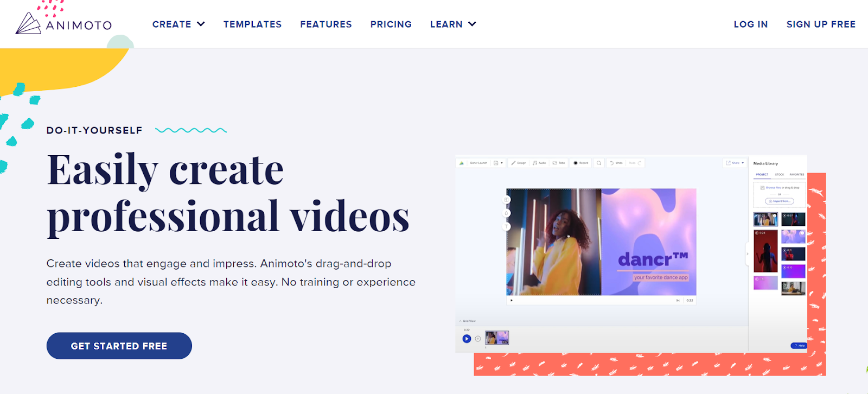Image resolution: width=868 pixels, height=394 pixels.
Task: Select the first media thumbnail with yellow jacket
Action: (x=765, y=219)
